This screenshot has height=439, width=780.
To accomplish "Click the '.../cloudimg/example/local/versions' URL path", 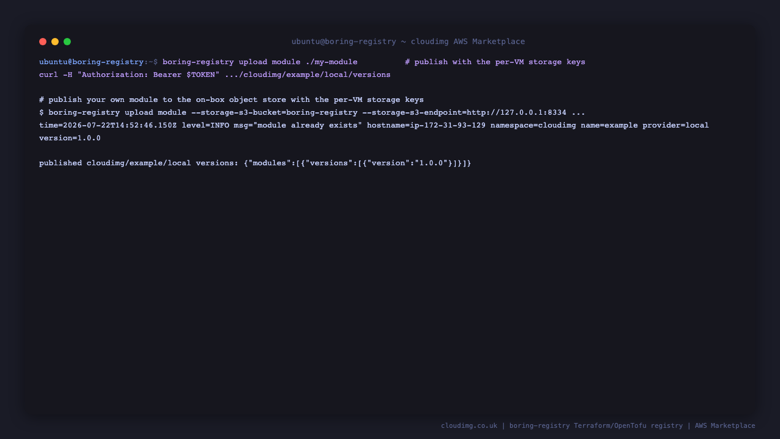I will click(307, 75).
